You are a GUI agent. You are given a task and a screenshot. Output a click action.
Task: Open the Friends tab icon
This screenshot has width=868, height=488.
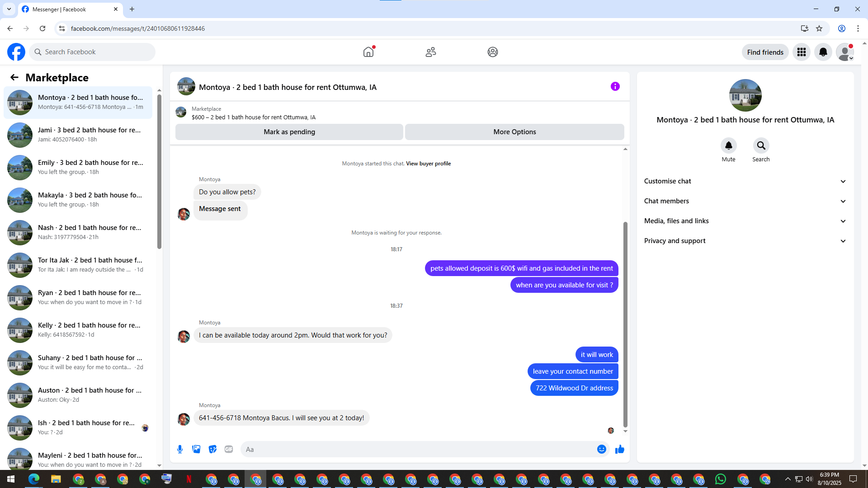430,52
